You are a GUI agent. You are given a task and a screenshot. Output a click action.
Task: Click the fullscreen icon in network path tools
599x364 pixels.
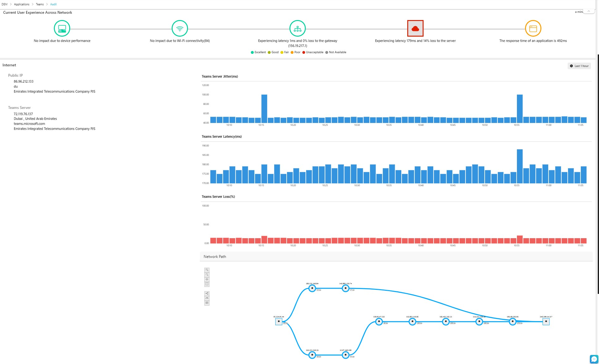coord(207,284)
